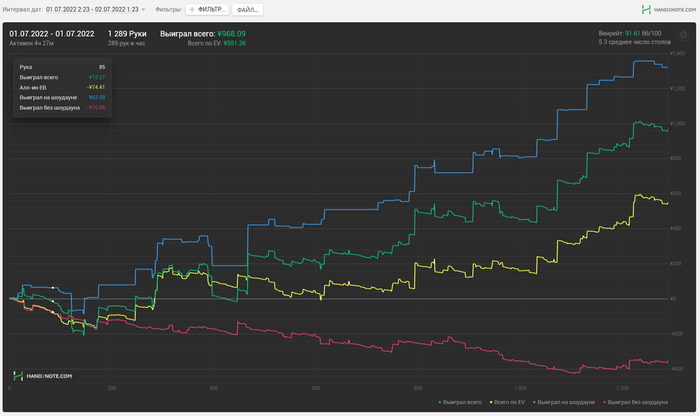Click the 1.200 x-axis label
The image size is (700, 416).
622,388
